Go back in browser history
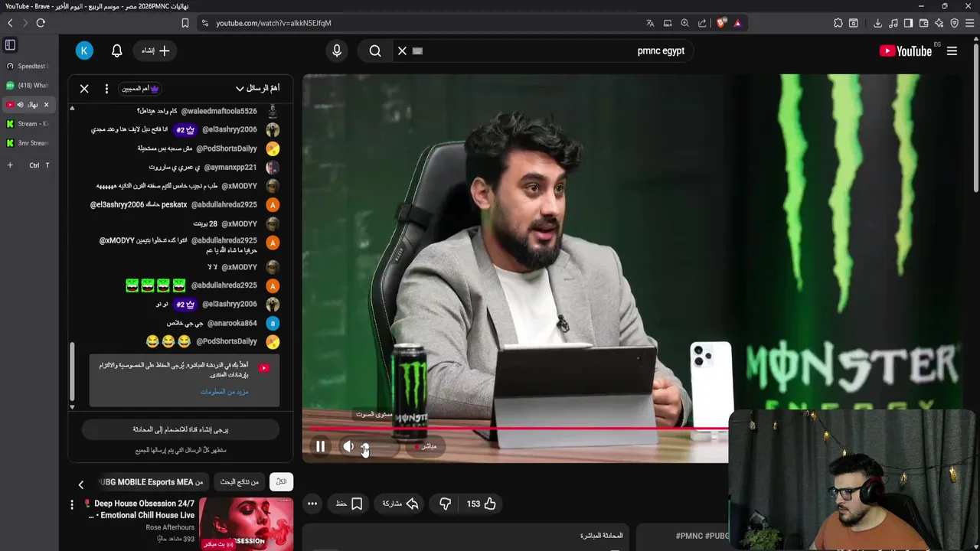Viewport: 980px width, 551px height. pyautogui.click(x=10, y=23)
